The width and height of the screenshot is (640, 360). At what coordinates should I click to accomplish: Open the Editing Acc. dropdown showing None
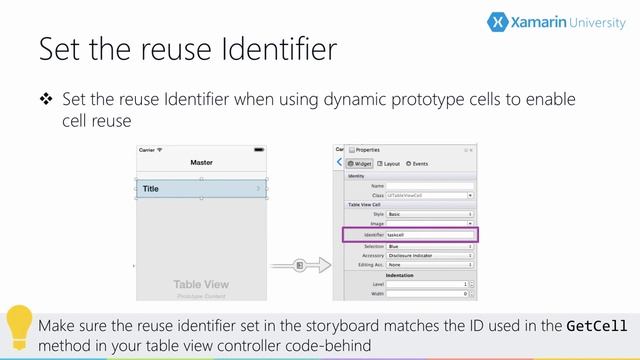tap(430, 265)
